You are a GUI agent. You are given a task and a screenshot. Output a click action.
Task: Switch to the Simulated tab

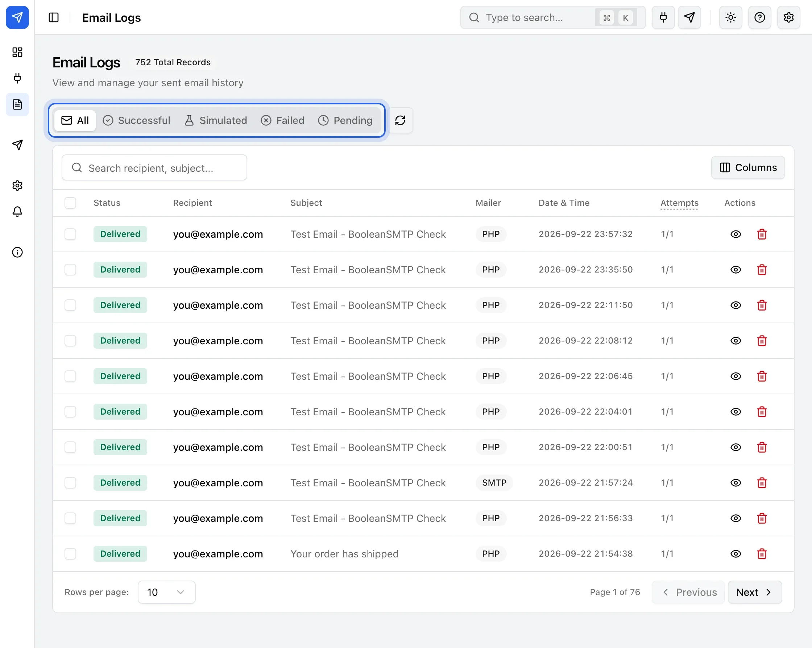tap(216, 120)
